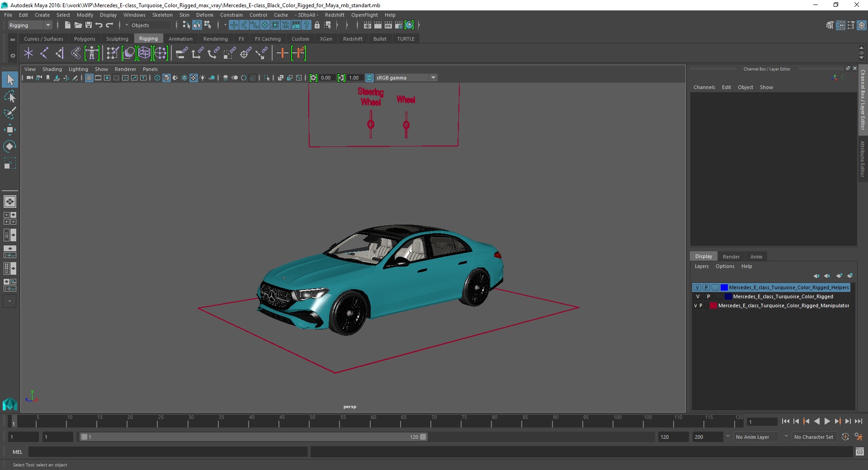Open the viewport Panels menu
Image resolution: width=868 pixels, height=470 pixels.
click(150, 69)
